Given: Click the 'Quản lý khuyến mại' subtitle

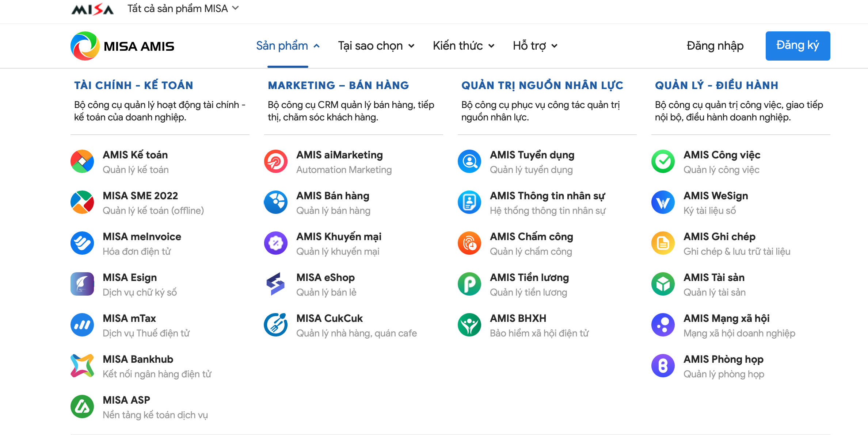Looking at the screenshot, I should click(x=338, y=251).
